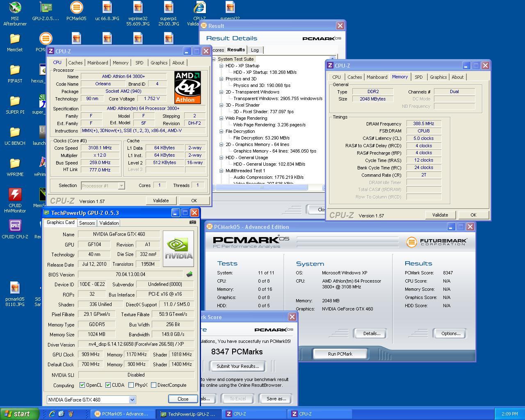Click the third quick launch icon in taskbar
The image size is (525, 420).
pos(71,414)
